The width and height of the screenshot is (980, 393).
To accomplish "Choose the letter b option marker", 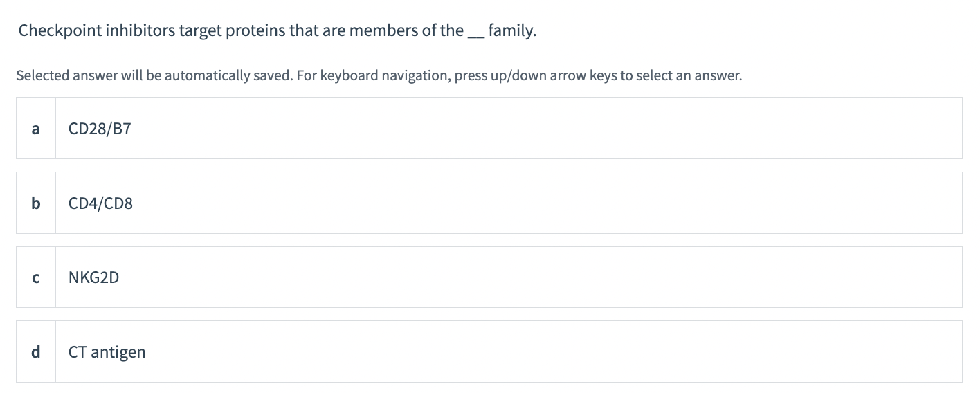I will 36,203.
